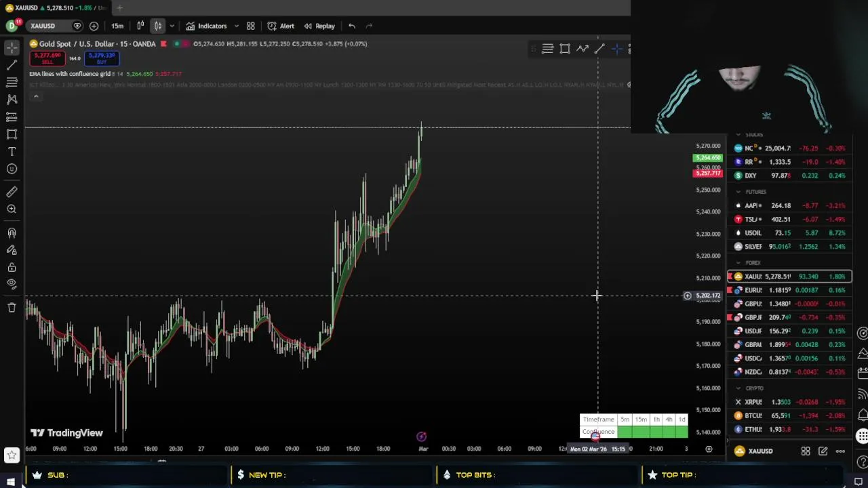The width and height of the screenshot is (868, 488).
Task: Open the Windows Start button
Action: coord(10,481)
